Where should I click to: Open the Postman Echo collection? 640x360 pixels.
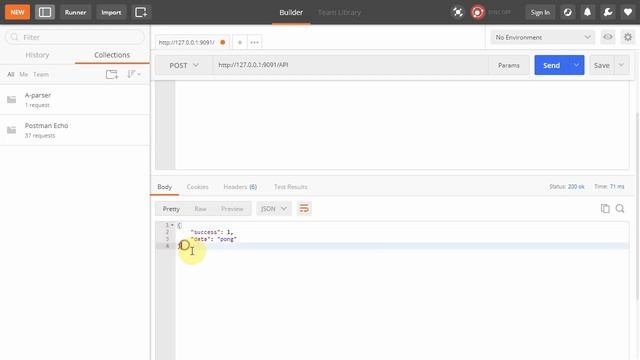coord(75,130)
